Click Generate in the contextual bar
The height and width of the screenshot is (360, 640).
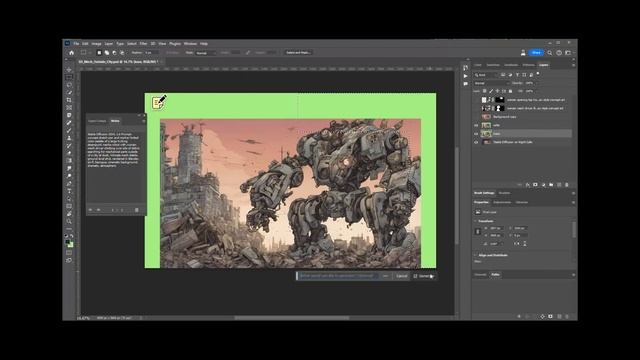(424, 276)
